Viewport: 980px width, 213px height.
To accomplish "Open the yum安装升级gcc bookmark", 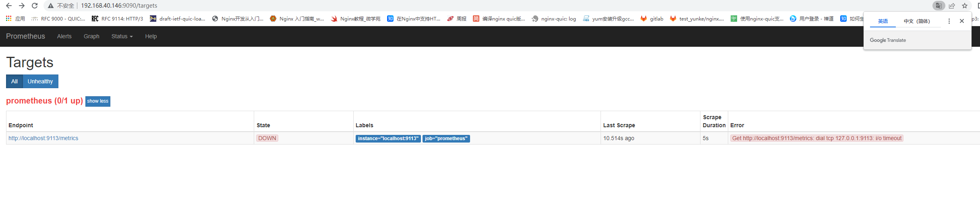I will coord(609,19).
